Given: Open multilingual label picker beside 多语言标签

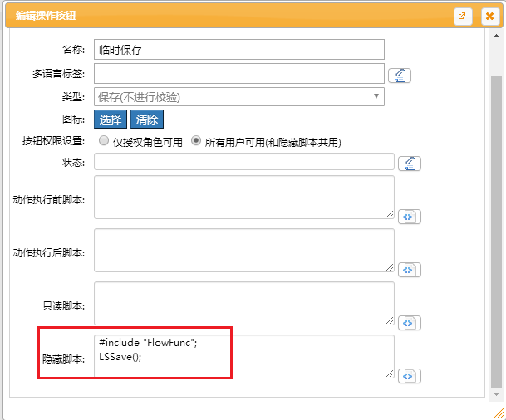Looking at the screenshot, I should 399,76.
